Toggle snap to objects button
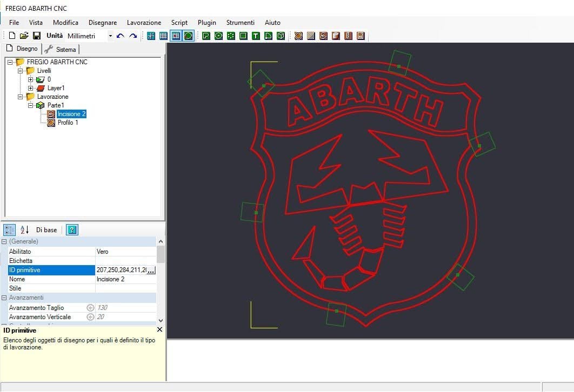The height and width of the screenshot is (392, 574). (188, 36)
